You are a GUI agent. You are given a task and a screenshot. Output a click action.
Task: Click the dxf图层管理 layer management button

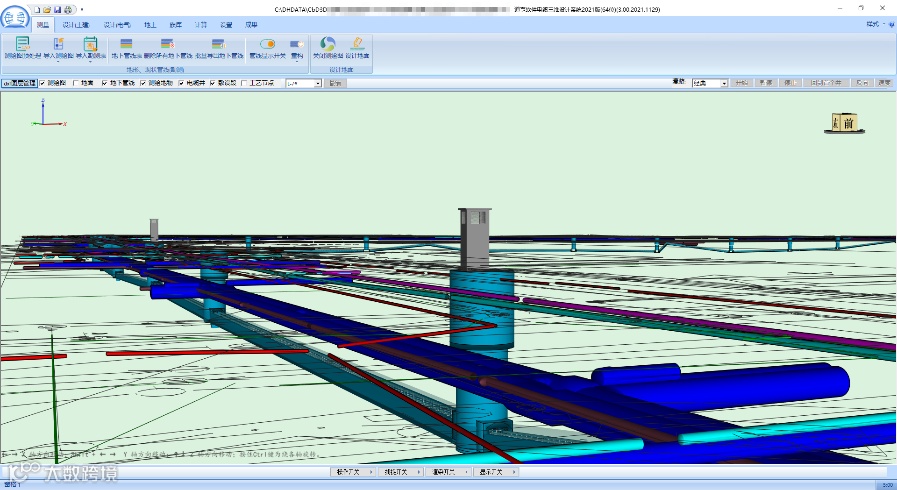(x=19, y=83)
